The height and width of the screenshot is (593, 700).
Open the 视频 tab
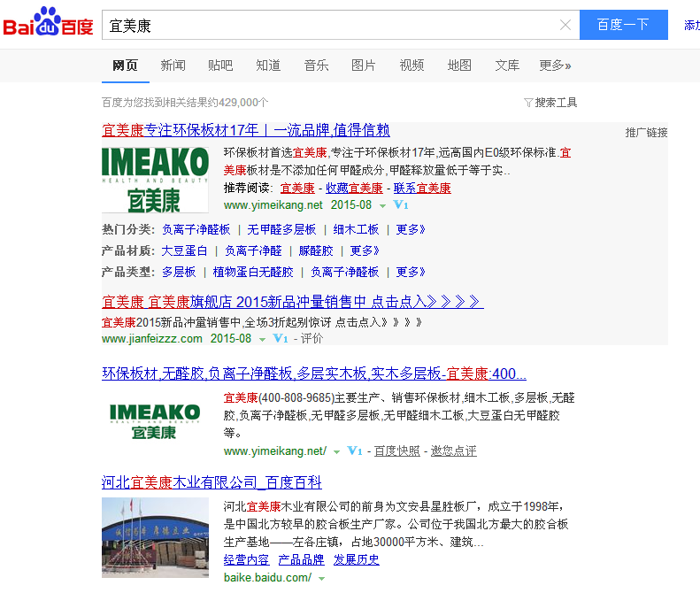[x=412, y=65]
